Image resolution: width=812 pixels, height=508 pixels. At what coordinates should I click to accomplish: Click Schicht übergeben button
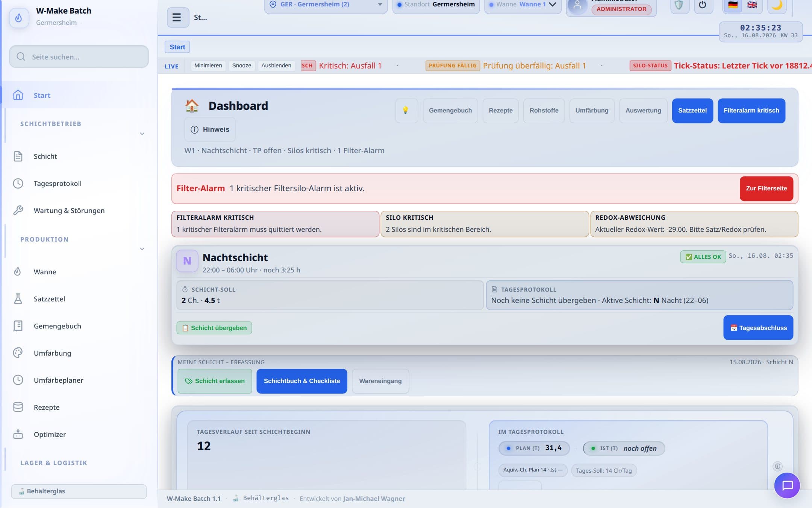point(214,328)
